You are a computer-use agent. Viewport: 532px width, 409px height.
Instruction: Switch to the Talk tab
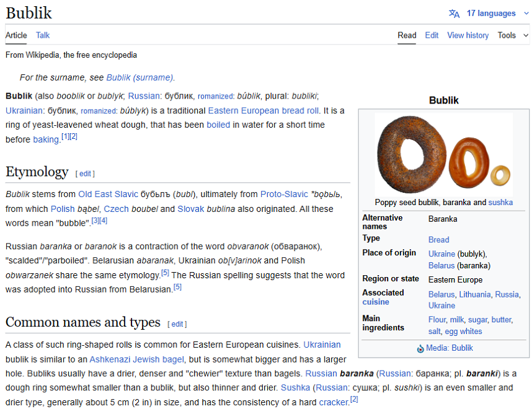(43, 35)
